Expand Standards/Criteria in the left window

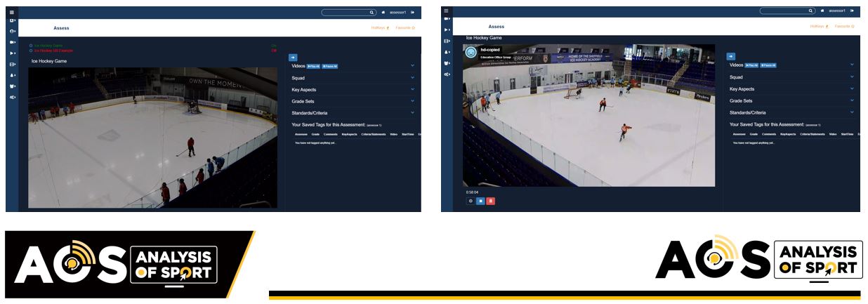(x=413, y=112)
